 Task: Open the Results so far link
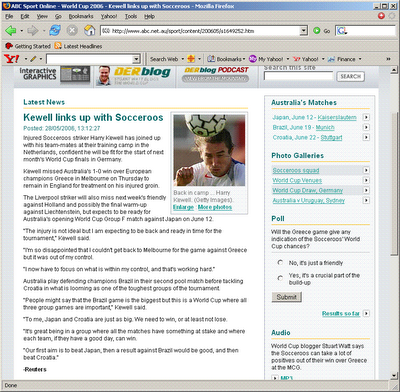point(341,313)
